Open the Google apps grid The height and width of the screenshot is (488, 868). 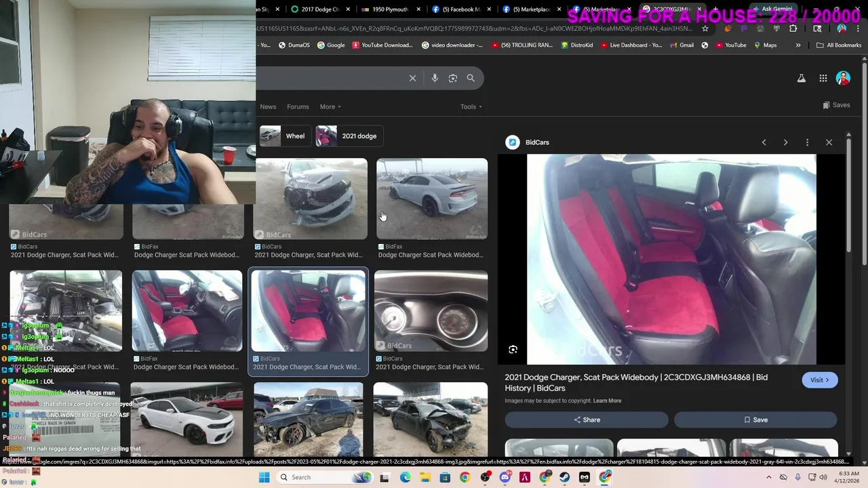[823, 78]
